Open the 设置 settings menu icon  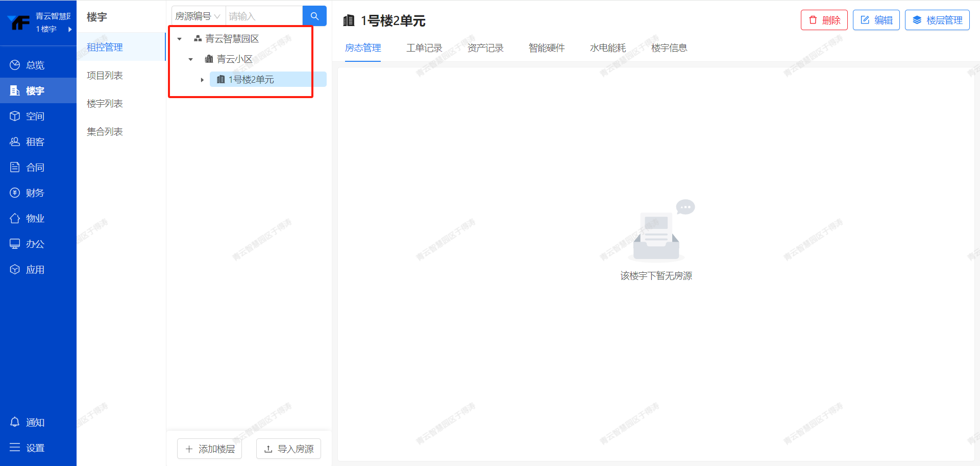coord(15,448)
